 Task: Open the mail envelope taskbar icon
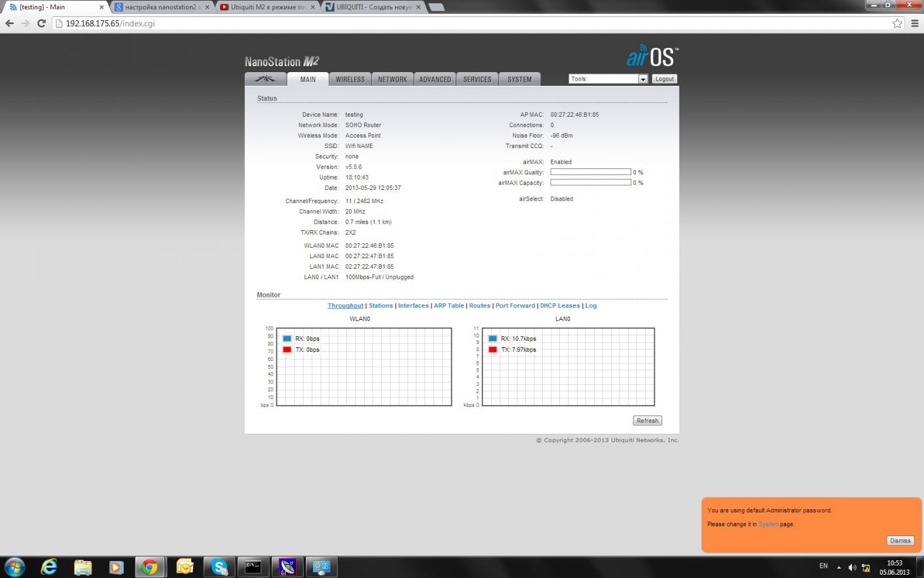coord(185,567)
